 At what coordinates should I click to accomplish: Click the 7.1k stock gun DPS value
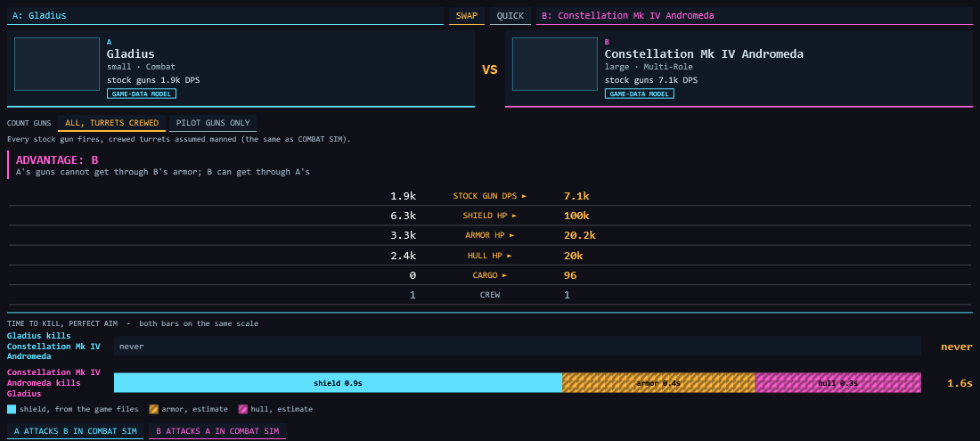pos(576,196)
